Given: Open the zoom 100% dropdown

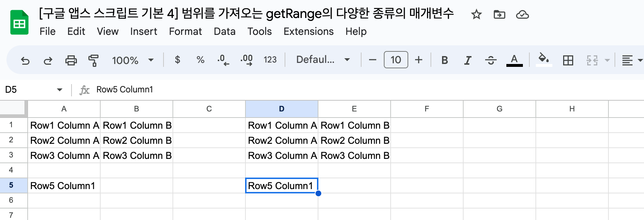Looking at the screenshot, I should 133,60.
